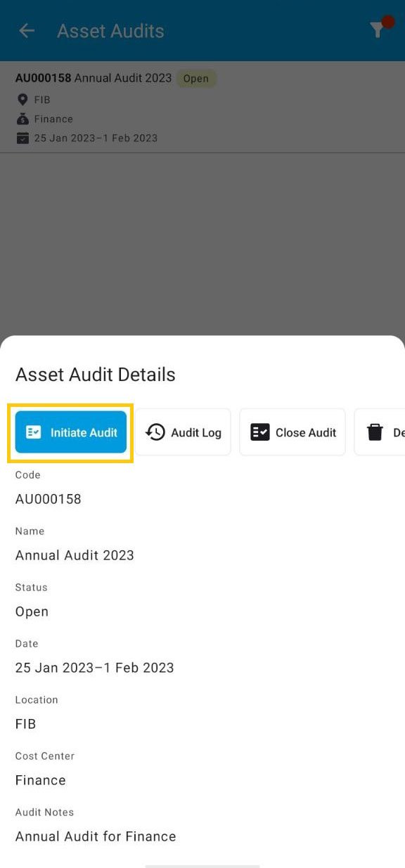Tap the back arrow to leave Asset Audits
This screenshot has width=405, height=868.
pyautogui.click(x=26, y=30)
